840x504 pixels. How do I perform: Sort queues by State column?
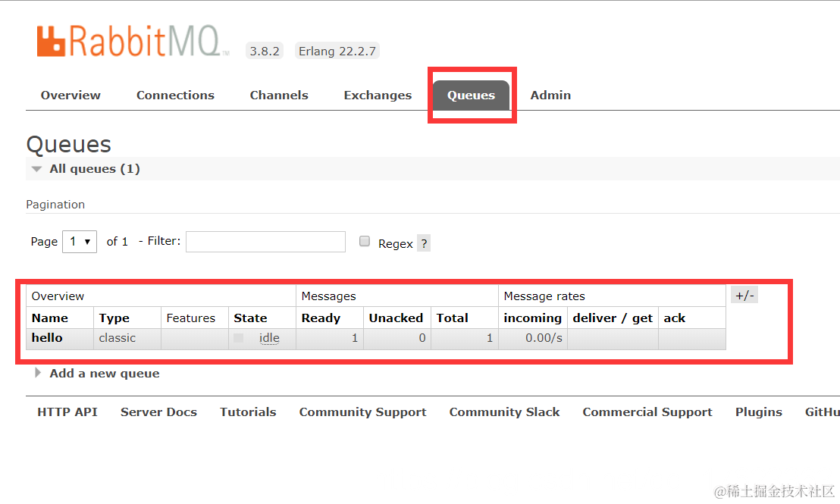(250, 318)
